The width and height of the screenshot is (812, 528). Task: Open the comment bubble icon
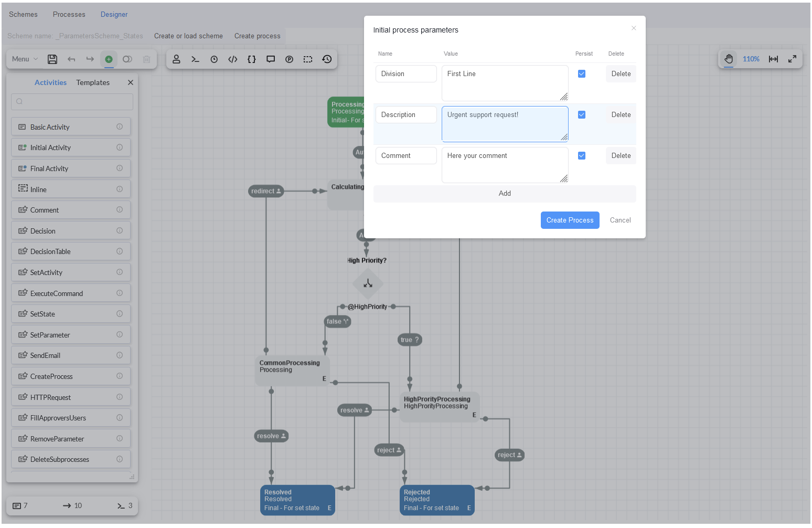271,59
